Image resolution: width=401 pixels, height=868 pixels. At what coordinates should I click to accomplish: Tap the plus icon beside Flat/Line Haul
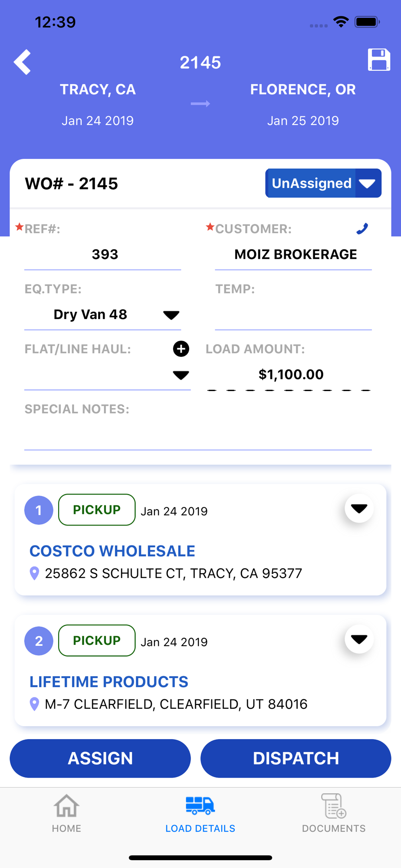(x=181, y=349)
